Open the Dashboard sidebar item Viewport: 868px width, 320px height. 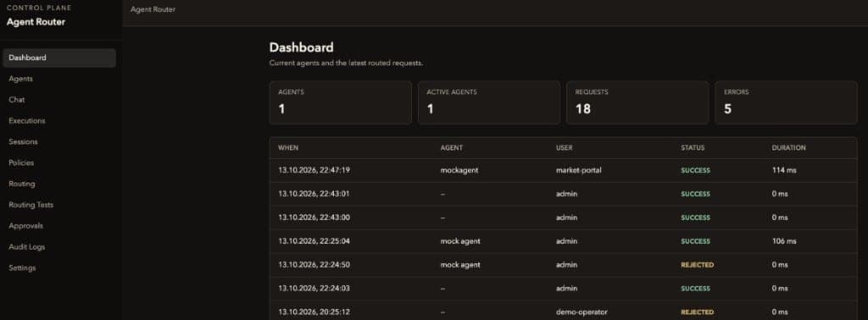(x=59, y=58)
